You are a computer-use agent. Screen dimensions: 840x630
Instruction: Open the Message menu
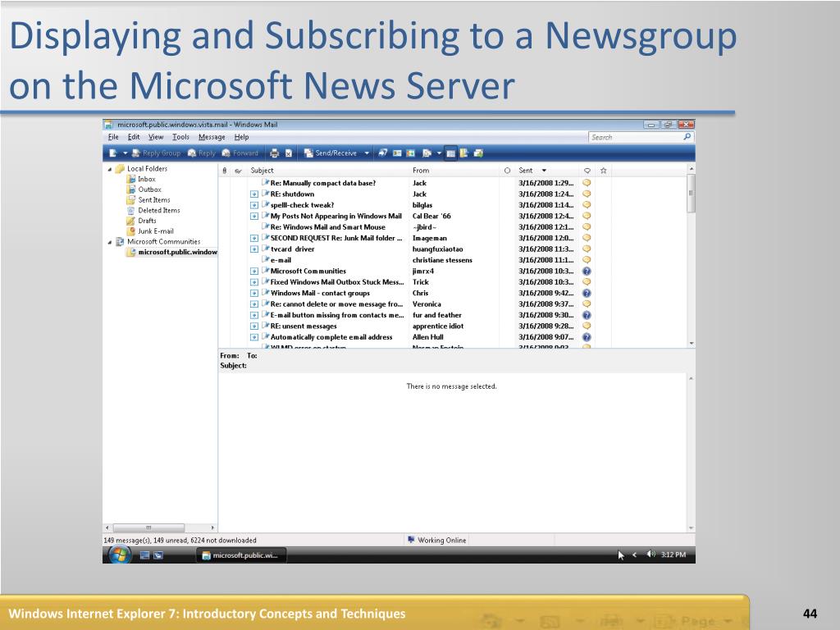(x=212, y=137)
